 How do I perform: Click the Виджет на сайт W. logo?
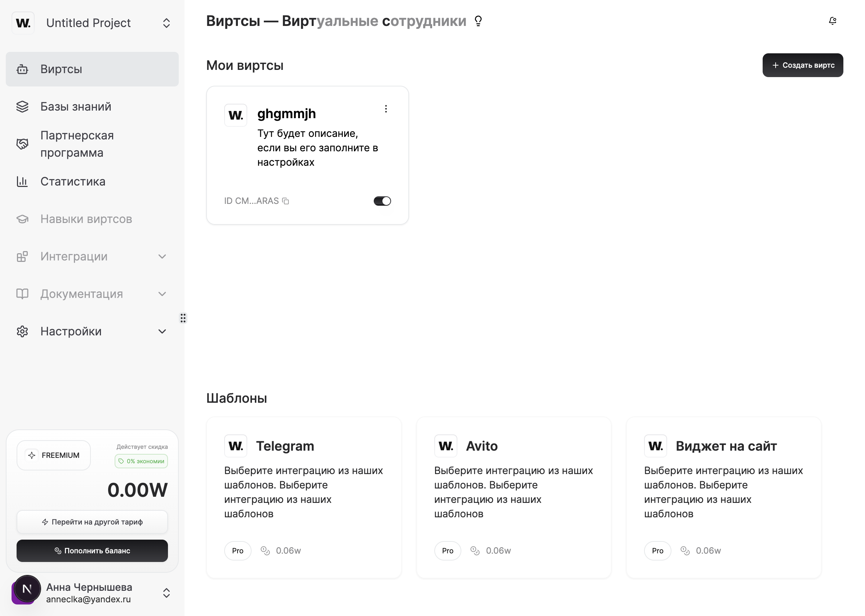656,446
